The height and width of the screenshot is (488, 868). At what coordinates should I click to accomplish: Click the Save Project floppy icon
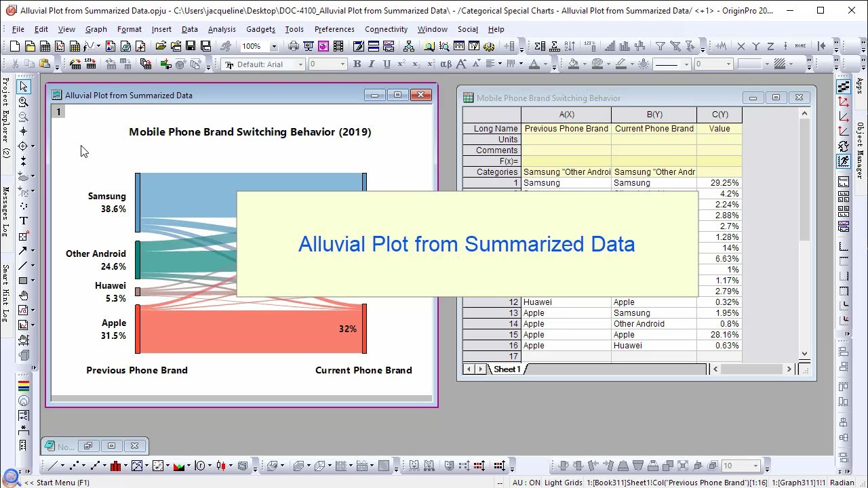(x=191, y=46)
